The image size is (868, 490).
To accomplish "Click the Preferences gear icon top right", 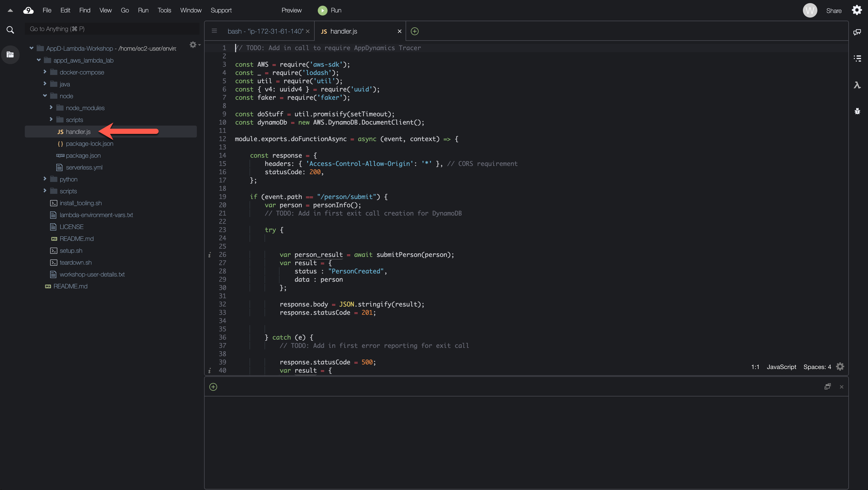I will tap(857, 10).
